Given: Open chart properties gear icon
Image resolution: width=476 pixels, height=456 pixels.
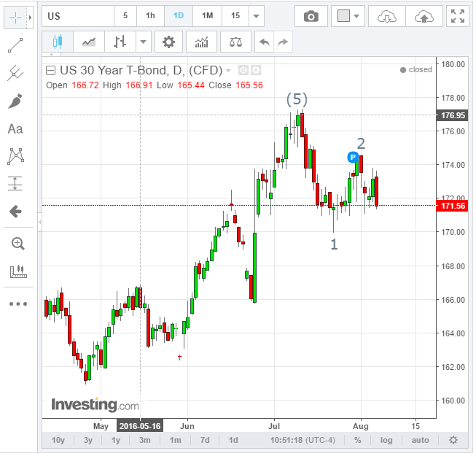Looking at the screenshot, I should click(168, 42).
